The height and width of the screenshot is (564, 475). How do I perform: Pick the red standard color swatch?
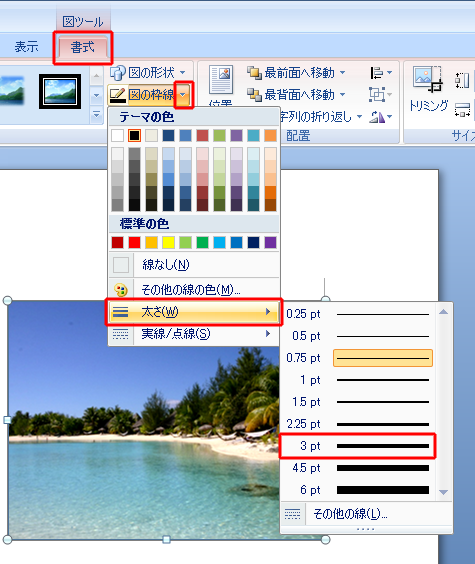[134, 242]
